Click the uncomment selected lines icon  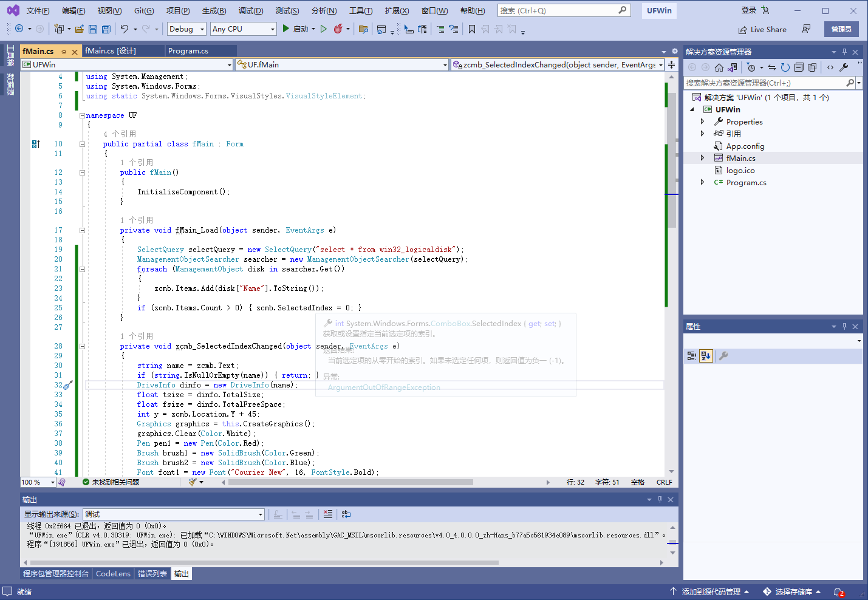point(454,29)
